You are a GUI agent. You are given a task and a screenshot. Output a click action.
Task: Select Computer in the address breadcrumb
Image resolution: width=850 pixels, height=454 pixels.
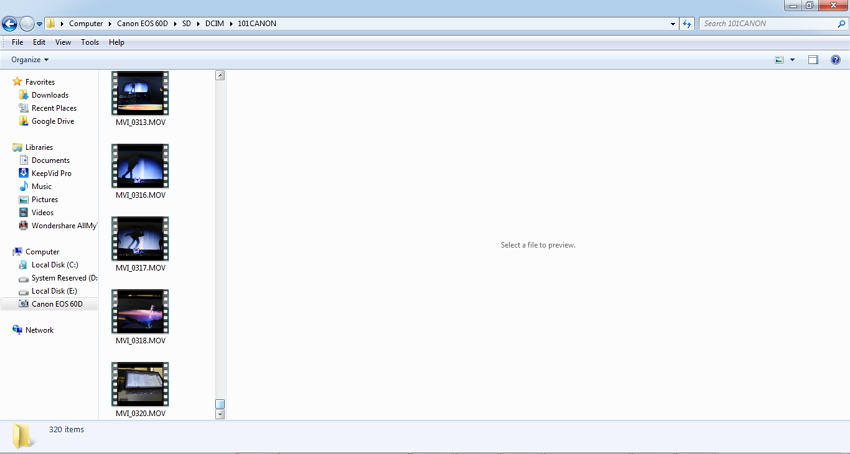pos(86,23)
